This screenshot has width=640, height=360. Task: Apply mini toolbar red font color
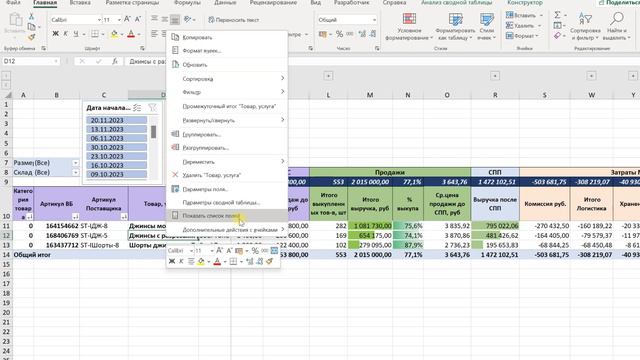(217, 261)
